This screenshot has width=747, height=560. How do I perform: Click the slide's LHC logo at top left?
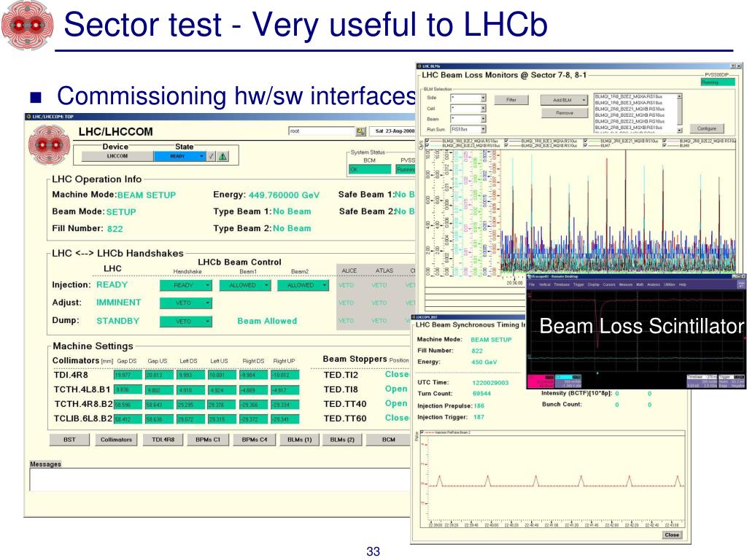(27, 25)
